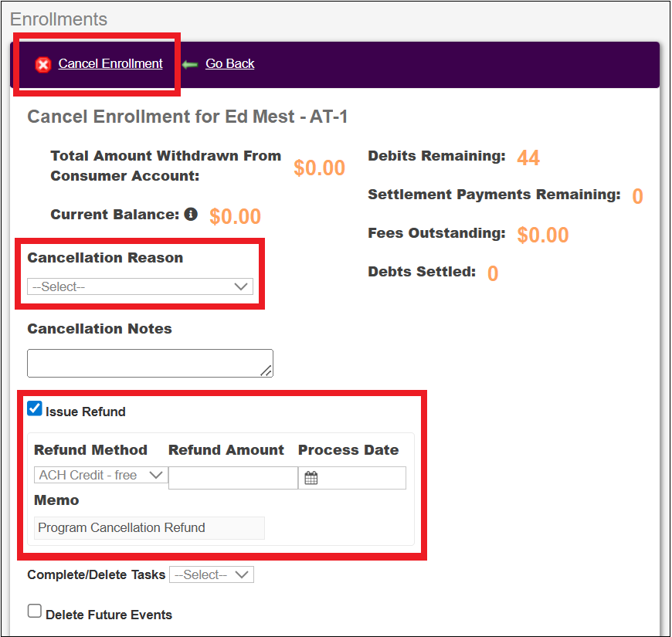
Task: Click the red X cancel icon
Action: [43, 65]
